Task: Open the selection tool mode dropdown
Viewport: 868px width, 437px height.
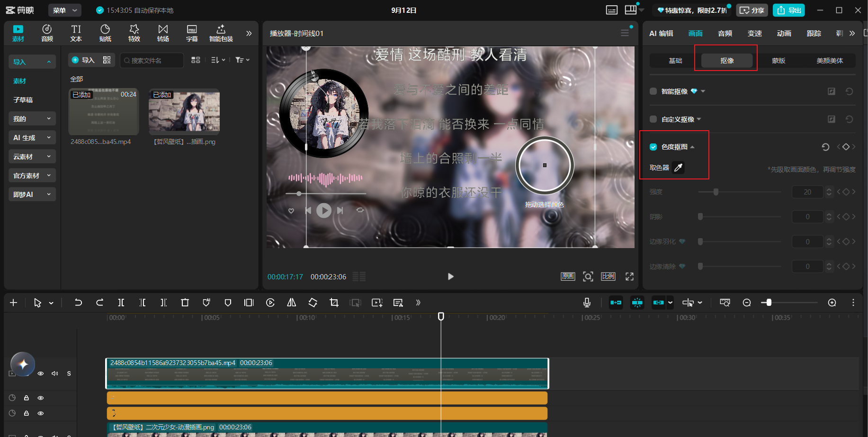Action: point(51,303)
